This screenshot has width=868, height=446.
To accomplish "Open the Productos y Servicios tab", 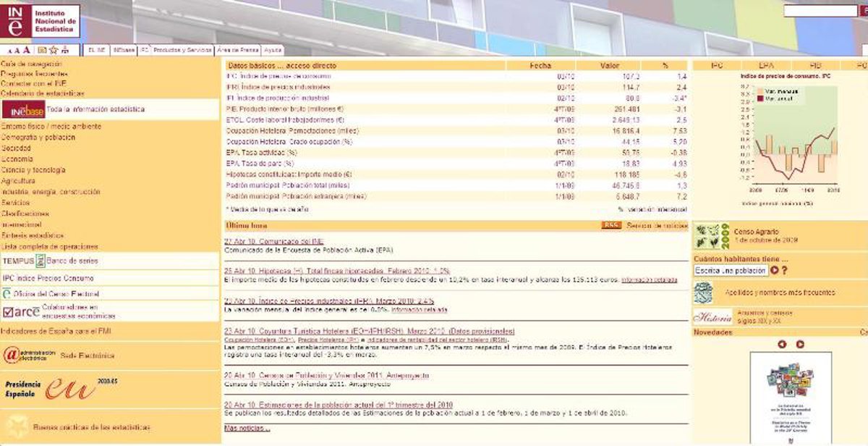I will 183,50.
